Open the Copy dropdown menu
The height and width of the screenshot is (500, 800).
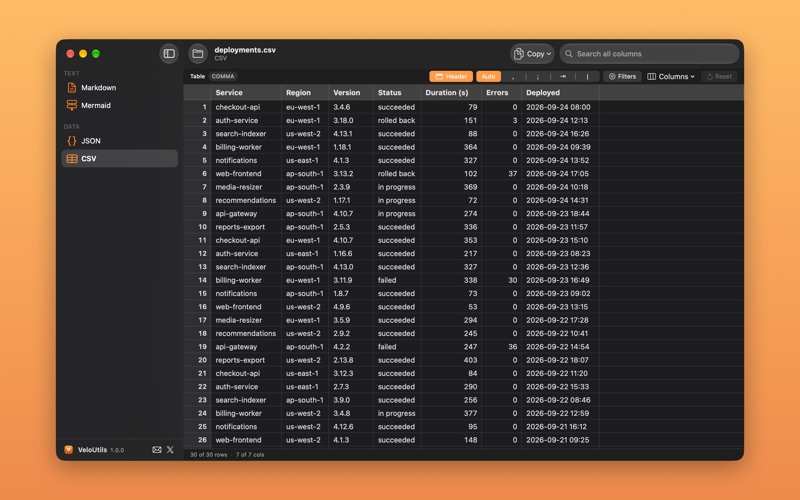click(x=532, y=54)
